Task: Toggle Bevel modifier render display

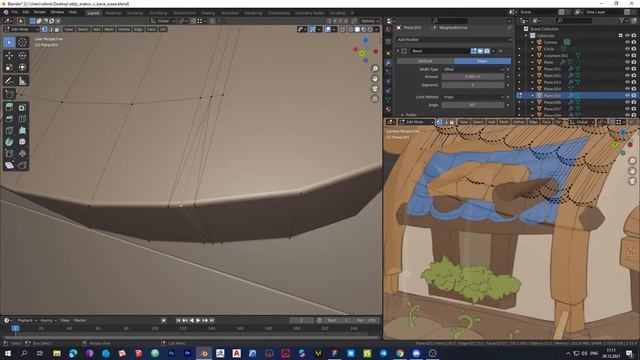Action: (x=487, y=51)
